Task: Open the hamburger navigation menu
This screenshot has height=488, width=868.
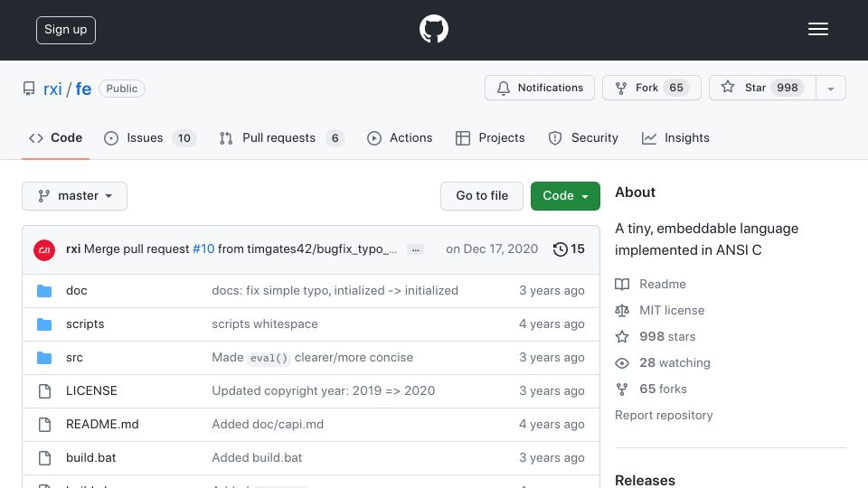Action: coord(817,29)
